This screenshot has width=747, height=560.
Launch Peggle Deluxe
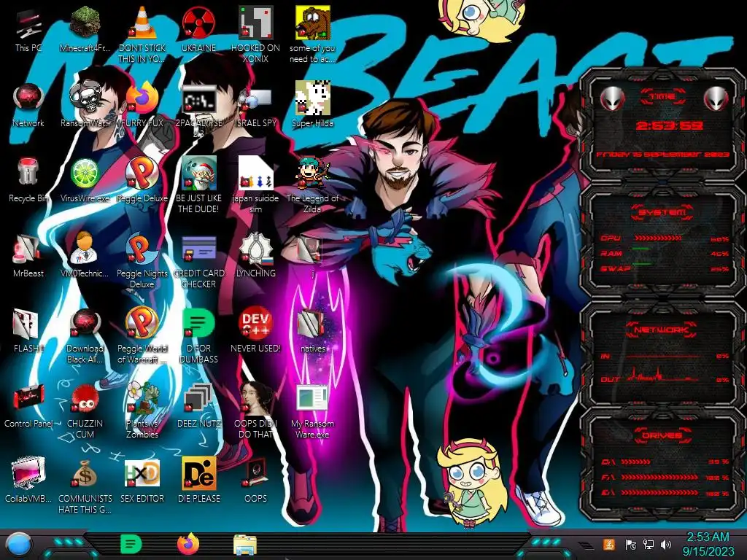point(142,174)
